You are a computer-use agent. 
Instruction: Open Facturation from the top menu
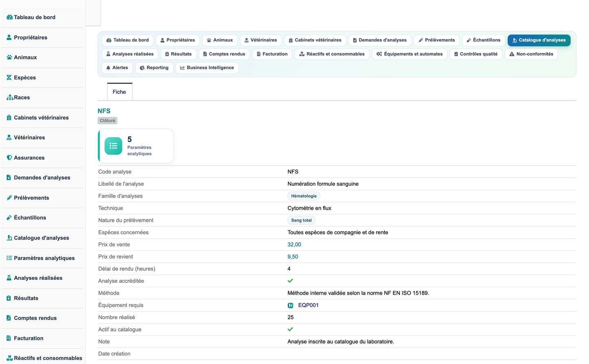(272, 54)
